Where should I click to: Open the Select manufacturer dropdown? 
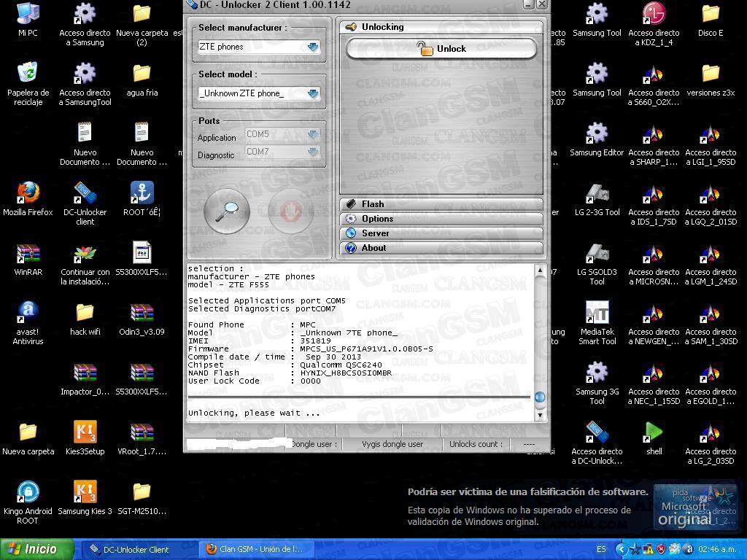coord(312,47)
